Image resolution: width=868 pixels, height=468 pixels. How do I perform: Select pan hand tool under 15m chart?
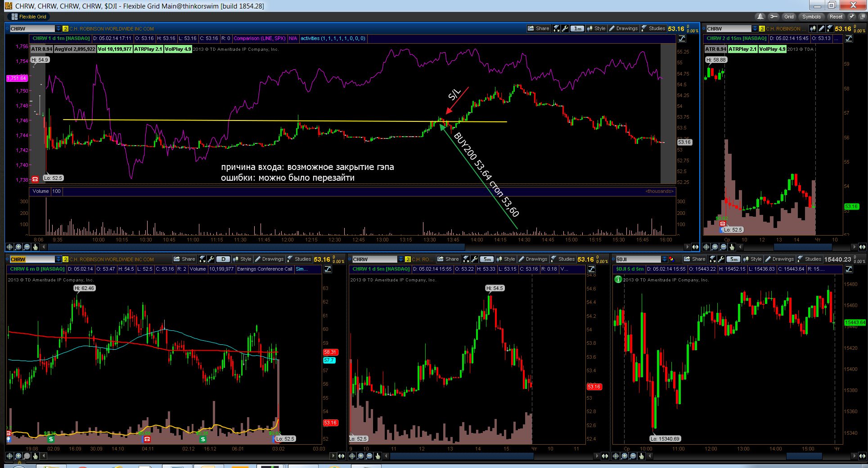[732, 247]
